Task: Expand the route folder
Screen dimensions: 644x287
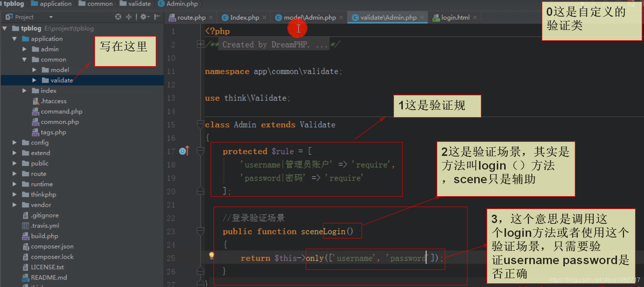Action: pos(15,174)
